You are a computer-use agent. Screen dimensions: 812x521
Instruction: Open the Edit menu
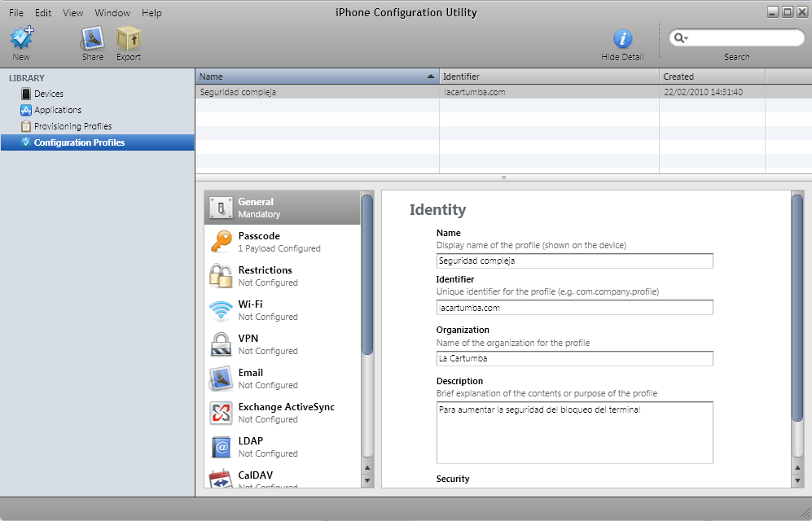[43, 12]
